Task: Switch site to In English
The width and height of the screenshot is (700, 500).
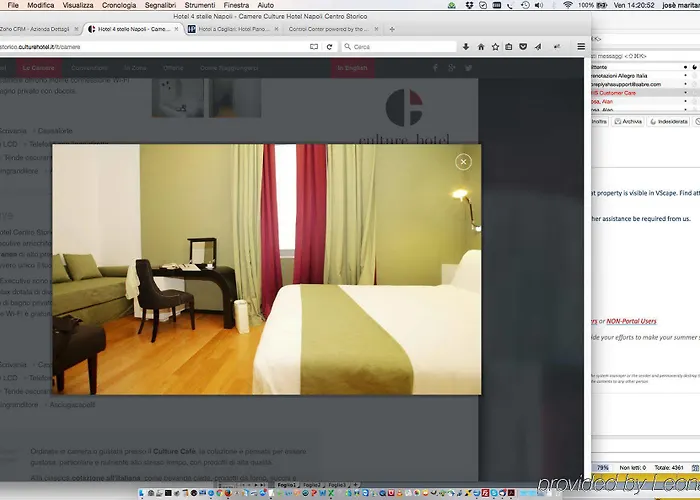Action: click(x=352, y=68)
